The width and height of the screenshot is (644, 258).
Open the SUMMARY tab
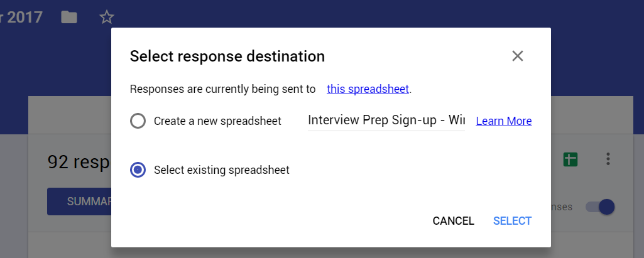(x=79, y=202)
